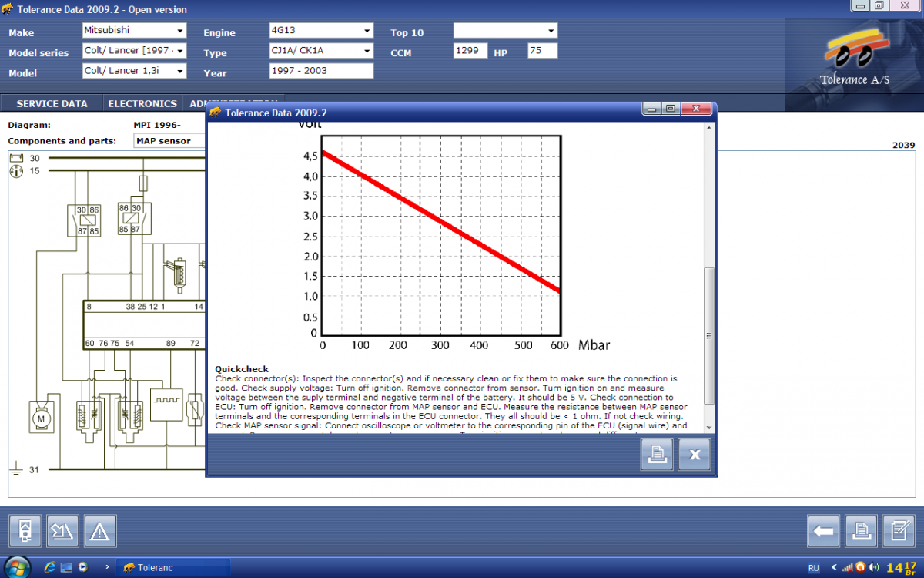Click the Toleranc taskbar button
Image resolution: width=924 pixels, height=578 pixels.
point(173,568)
